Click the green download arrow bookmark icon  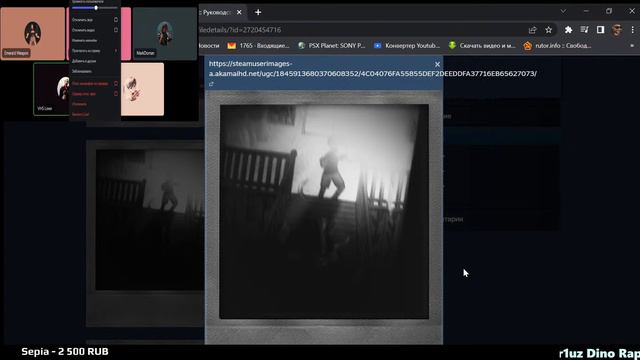452,45
